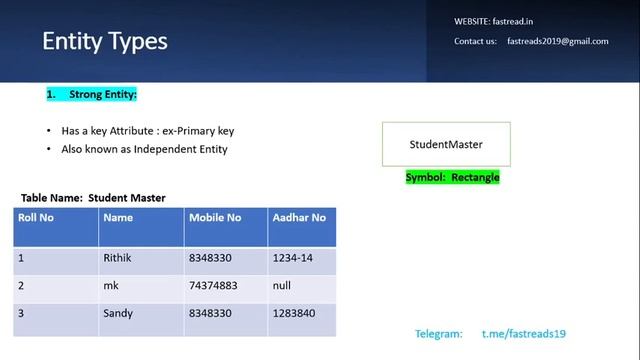Open the Telegram link t.me/fastreads19
This screenshot has height=360, width=640.
click(524, 334)
